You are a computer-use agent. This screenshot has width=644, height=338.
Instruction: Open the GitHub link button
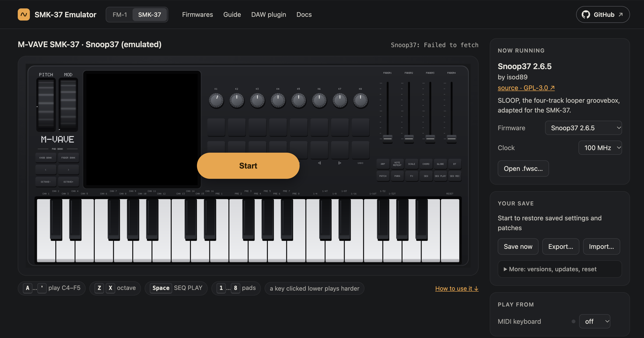[x=603, y=14]
